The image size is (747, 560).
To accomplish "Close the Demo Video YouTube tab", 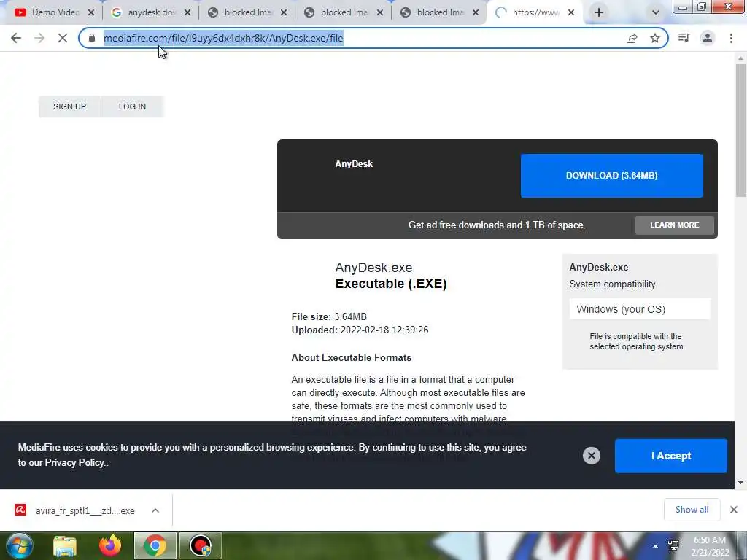I will coord(91,13).
